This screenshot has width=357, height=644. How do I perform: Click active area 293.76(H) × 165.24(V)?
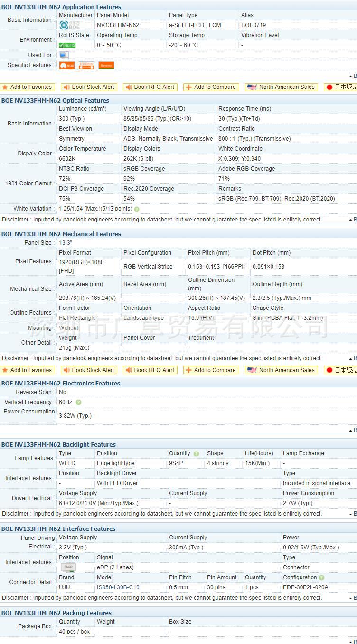click(87, 298)
